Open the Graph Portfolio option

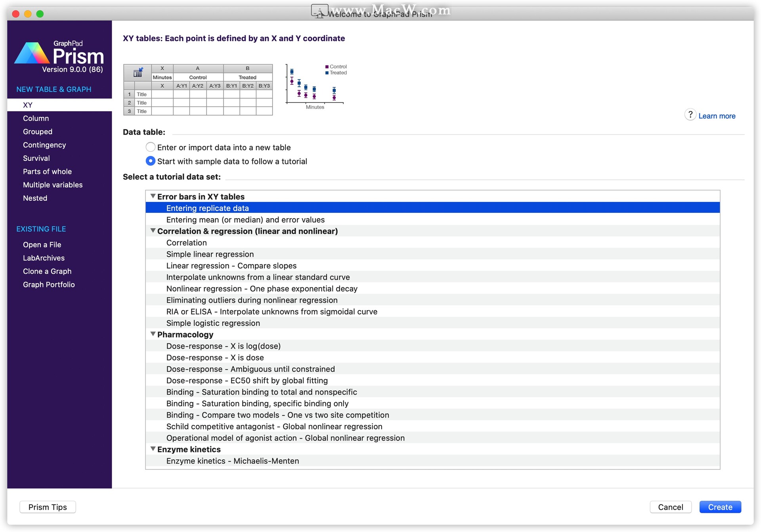[49, 285]
